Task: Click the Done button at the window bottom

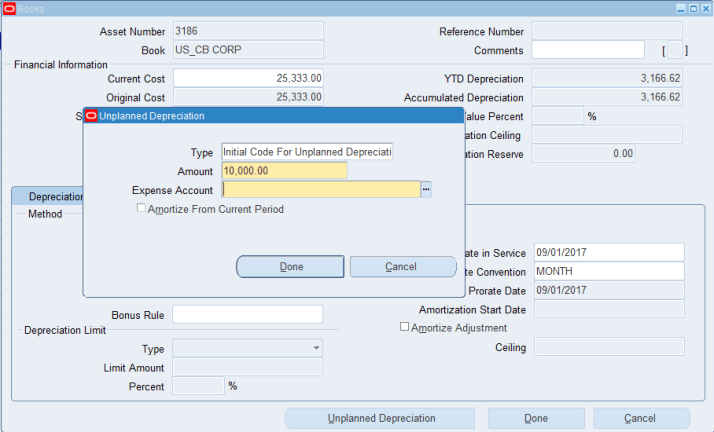Action: [x=535, y=418]
